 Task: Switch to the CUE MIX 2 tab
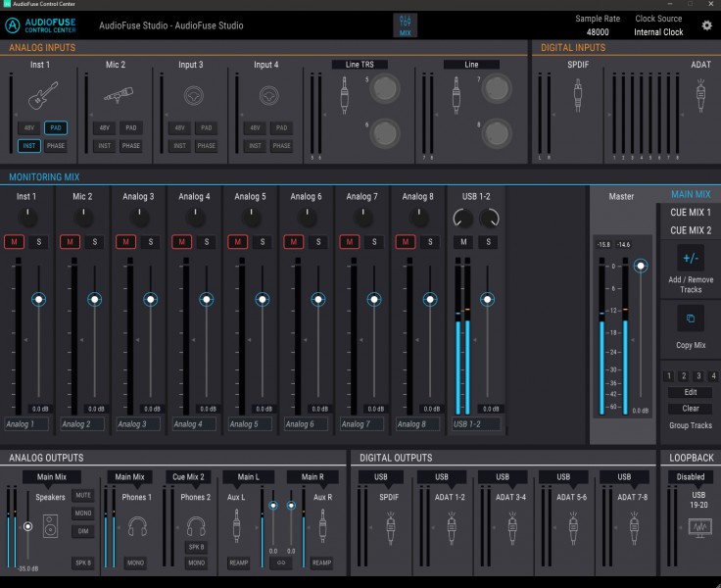click(691, 230)
